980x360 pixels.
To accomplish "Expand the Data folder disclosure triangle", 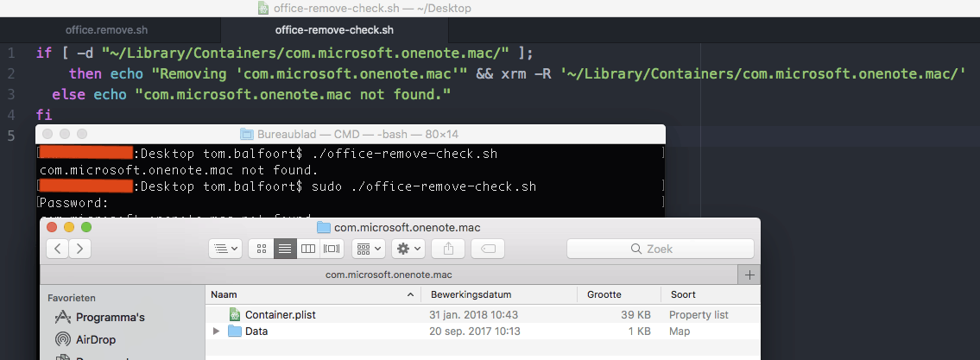I will 216,331.
